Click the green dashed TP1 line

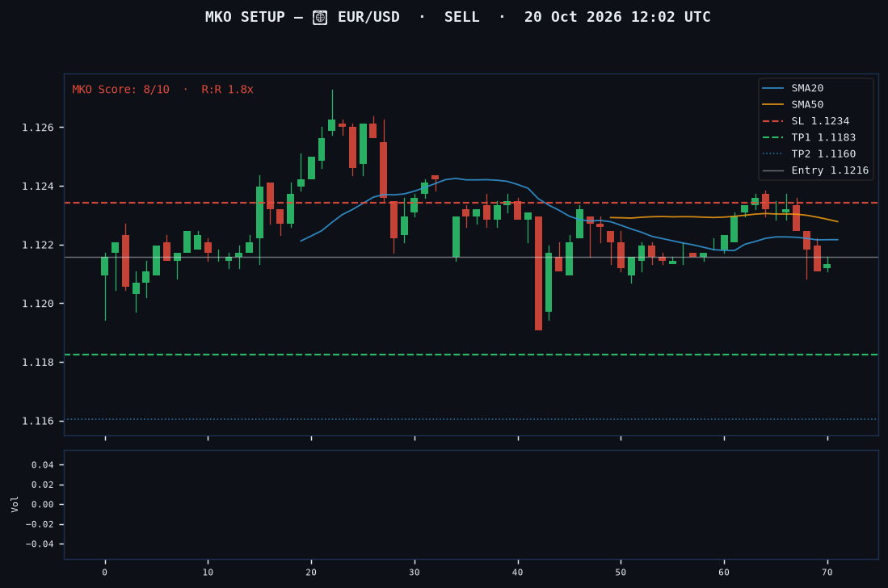point(471,355)
